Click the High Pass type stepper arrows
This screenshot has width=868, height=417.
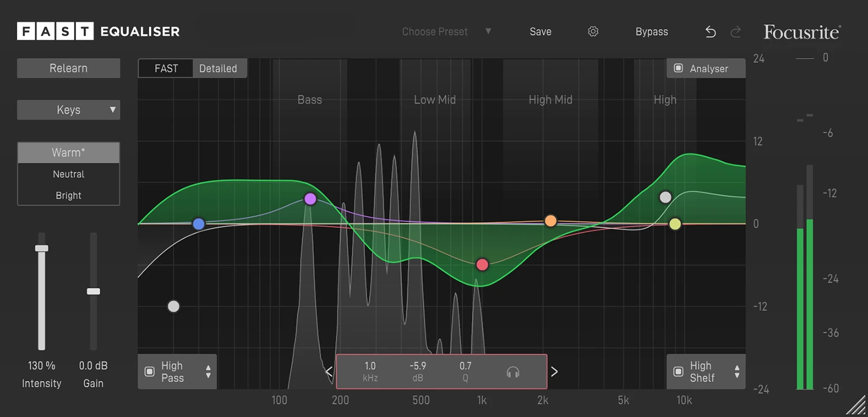pos(208,372)
